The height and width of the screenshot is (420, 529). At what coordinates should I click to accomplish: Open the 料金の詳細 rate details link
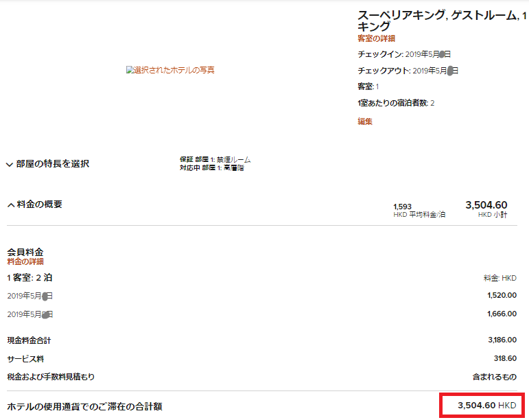click(25, 261)
